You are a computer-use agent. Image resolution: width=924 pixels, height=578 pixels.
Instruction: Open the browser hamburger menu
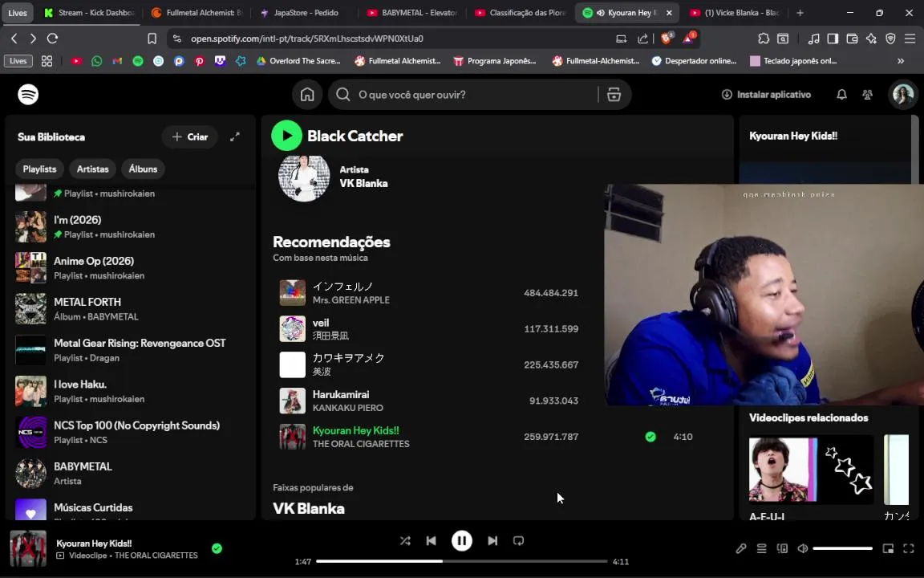(910, 39)
